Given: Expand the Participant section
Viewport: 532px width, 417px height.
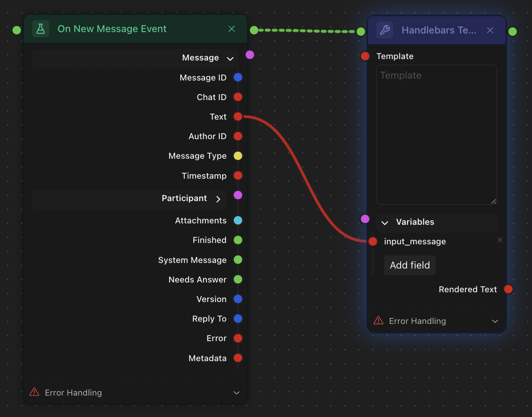Looking at the screenshot, I should point(218,199).
